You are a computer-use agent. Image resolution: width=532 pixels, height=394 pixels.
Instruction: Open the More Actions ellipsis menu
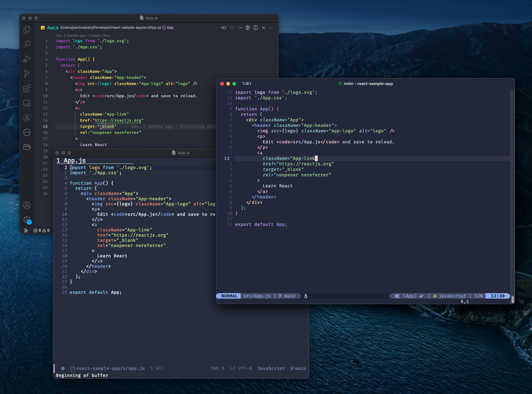[x=272, y=28]
